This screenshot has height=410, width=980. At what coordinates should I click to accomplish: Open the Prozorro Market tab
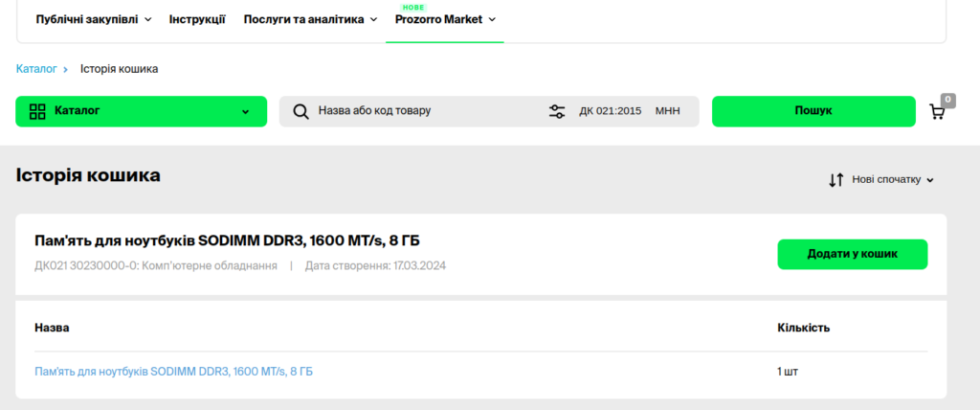[x=445, y=19]
